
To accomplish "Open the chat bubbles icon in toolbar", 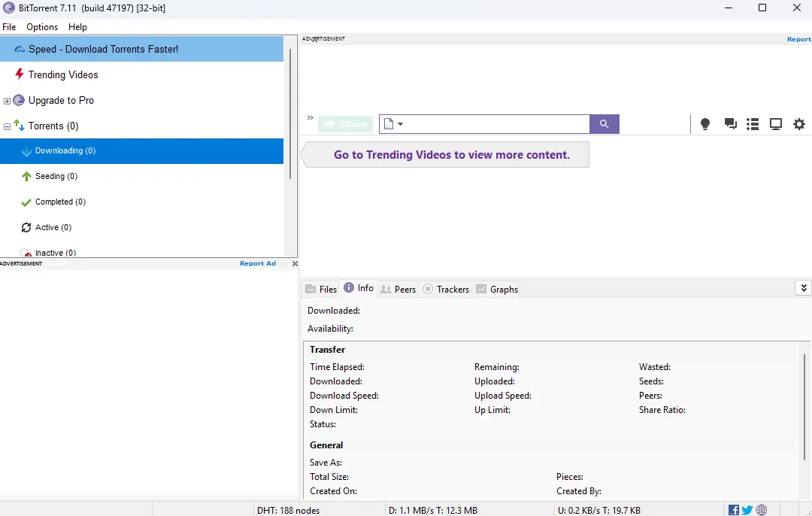I will click(x=730, y=124).
